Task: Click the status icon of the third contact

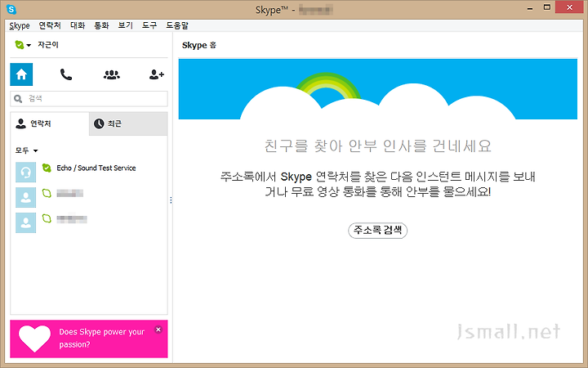Action: tap(47, 218)
